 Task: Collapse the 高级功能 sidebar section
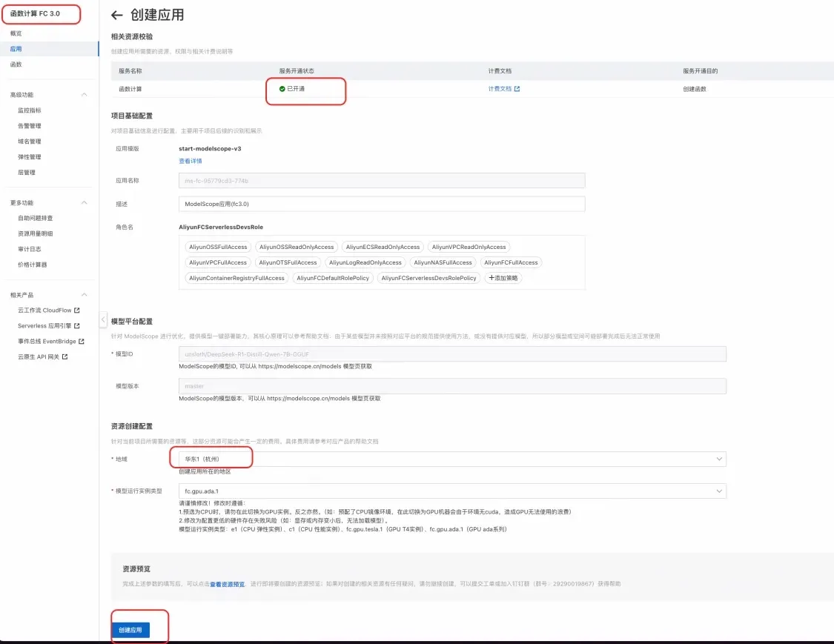point(84,95)
